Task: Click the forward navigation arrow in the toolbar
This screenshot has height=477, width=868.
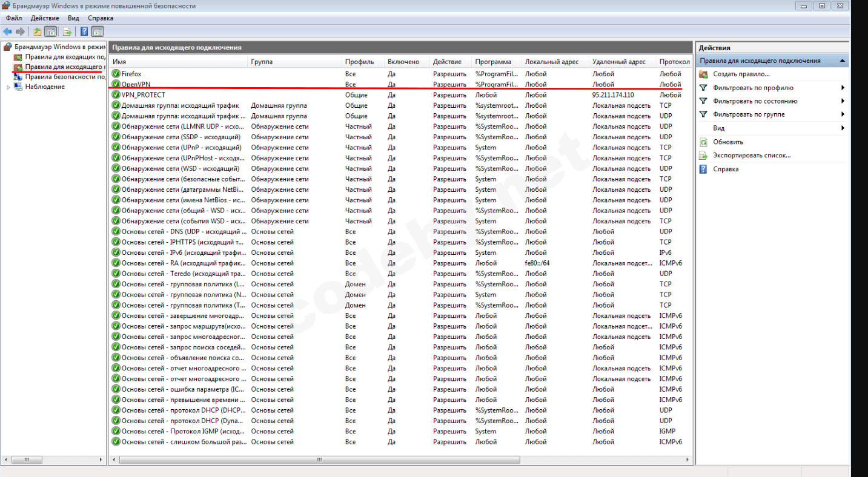Action: (x=19, y=31)
